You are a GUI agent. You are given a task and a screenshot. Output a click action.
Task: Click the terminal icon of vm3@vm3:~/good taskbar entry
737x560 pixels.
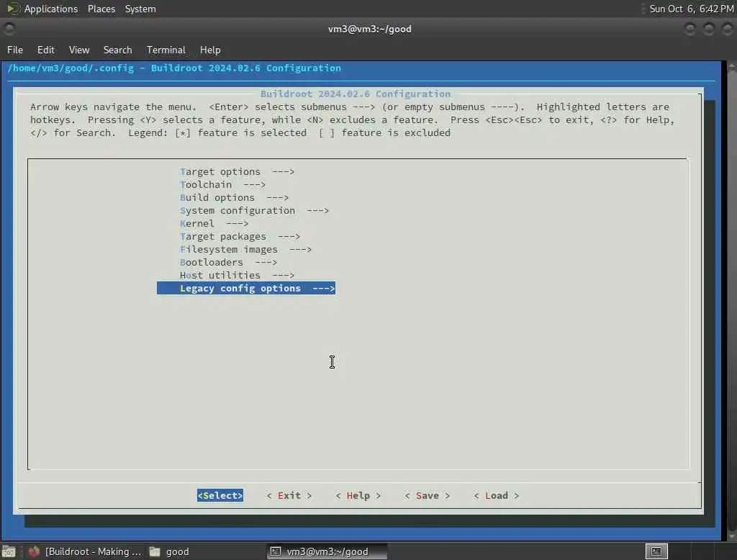point(276,551)
